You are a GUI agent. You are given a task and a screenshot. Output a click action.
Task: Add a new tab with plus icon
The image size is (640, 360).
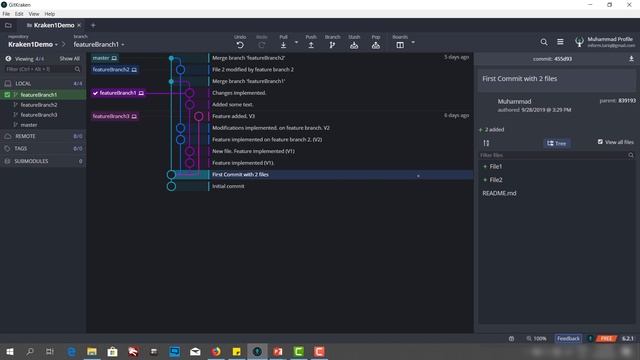pyautogui.click(x=93, y=25)
